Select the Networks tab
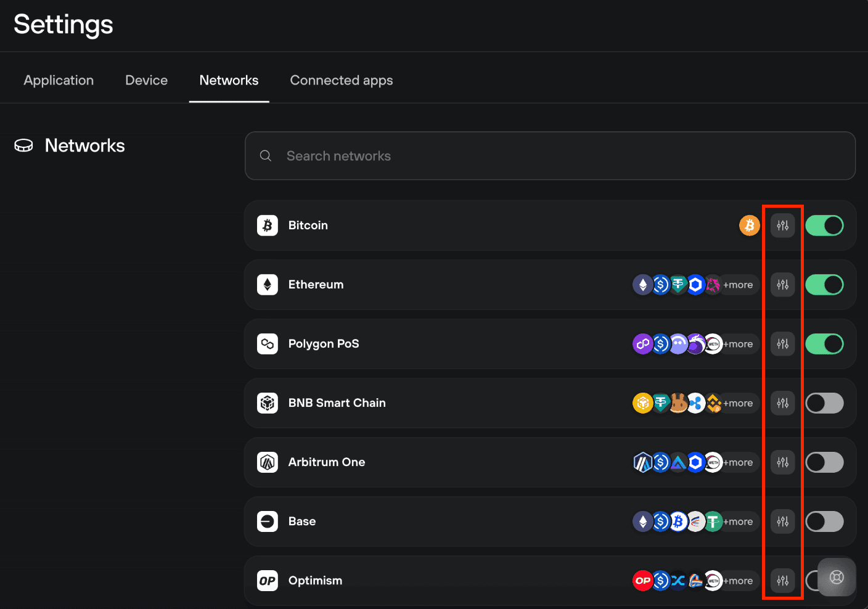The width and height of the screenshot is (868, 609). click(229, 80)
